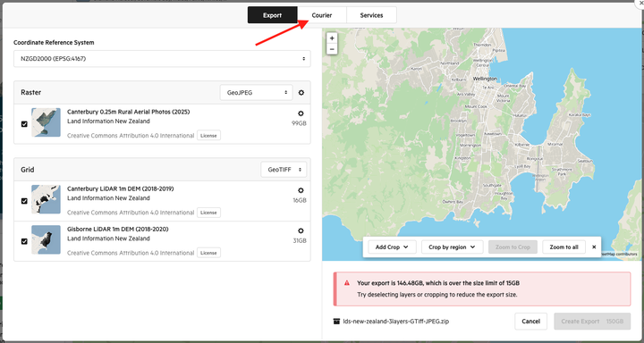Click the Zoom to Crop button
The image size is (644, 343).
click(513, 247)
